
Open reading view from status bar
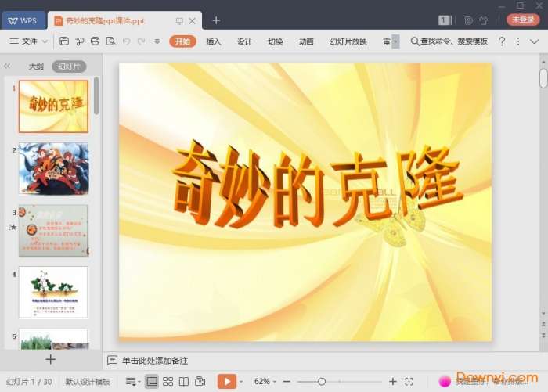[183, 381]
